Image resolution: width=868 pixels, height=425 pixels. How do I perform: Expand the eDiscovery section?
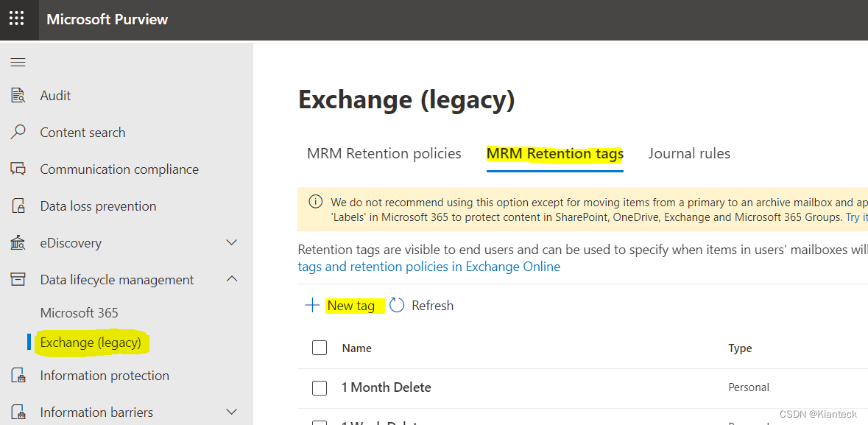tap(232, 242)
